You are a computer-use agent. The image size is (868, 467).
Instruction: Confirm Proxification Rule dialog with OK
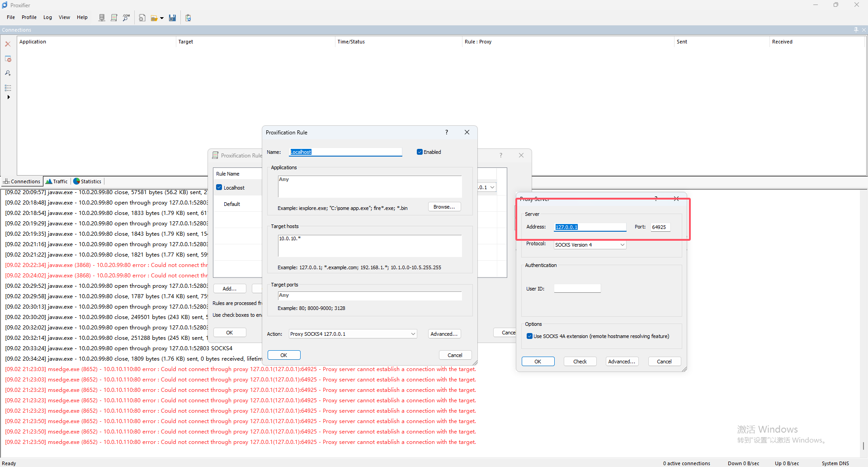pos(284,355)
